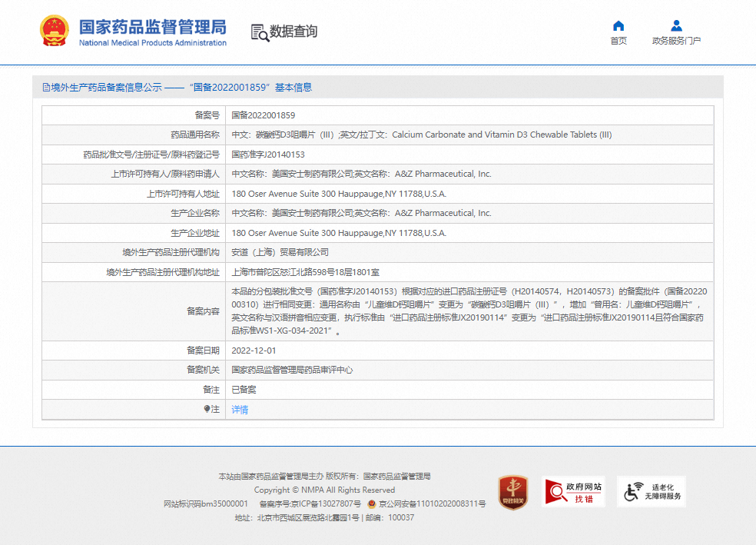Open the 详情 link in the 注 row
The height and width of the screenshot is (545, 756).
click(x=240, y=410)
